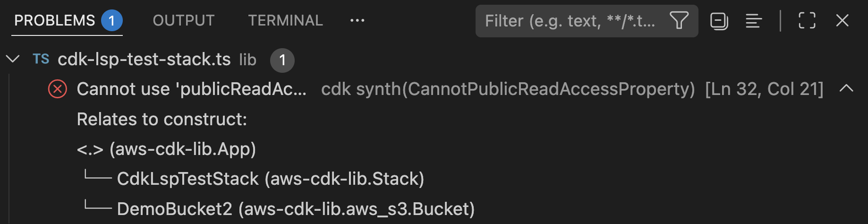Open the filter options funnel icon

[x=679, y=21]
